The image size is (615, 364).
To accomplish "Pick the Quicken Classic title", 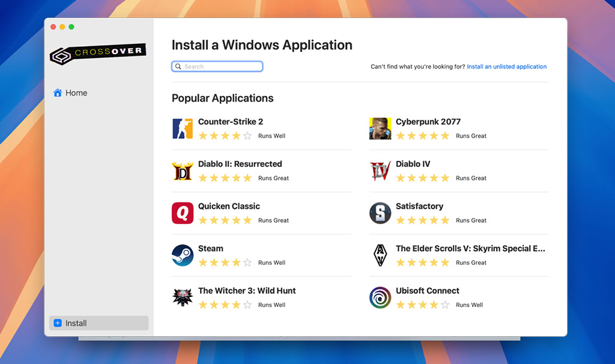I will 229,206.
